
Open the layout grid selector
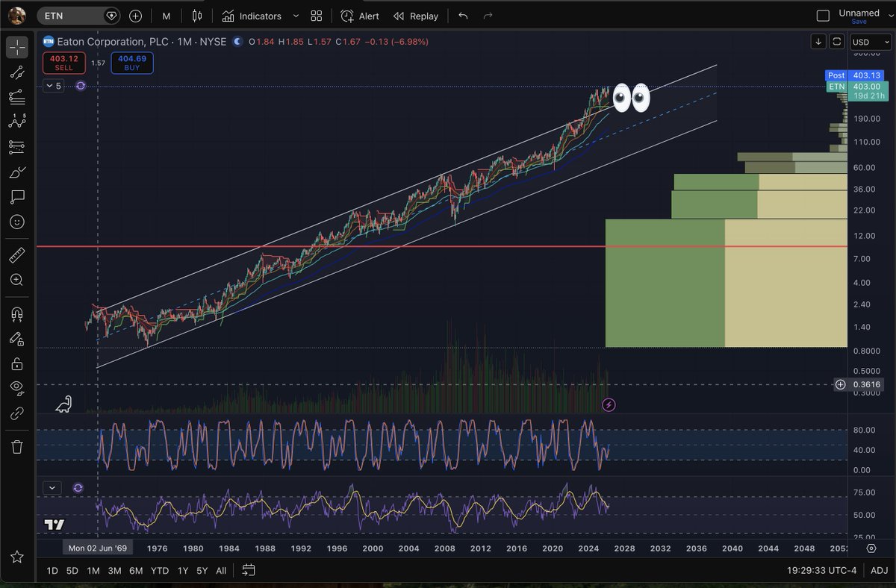click(x=317, y=16)
